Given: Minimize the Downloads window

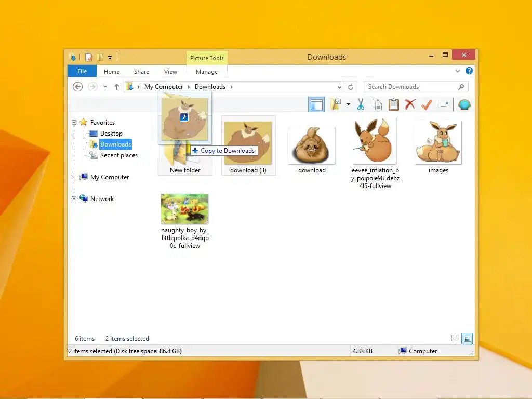Looking at the screenshot, I should (x=431, y=55).
